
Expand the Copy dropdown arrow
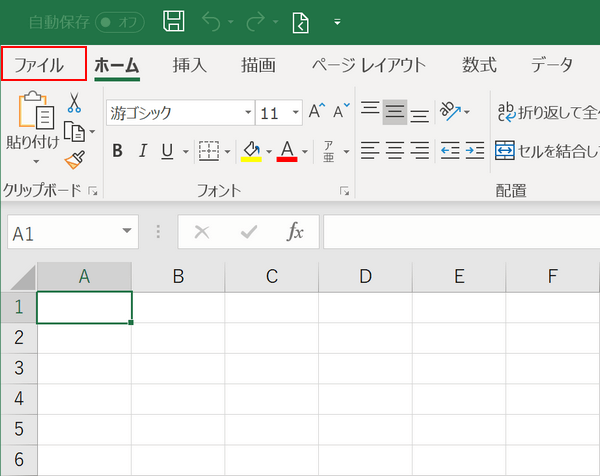[x=92, y=132]
